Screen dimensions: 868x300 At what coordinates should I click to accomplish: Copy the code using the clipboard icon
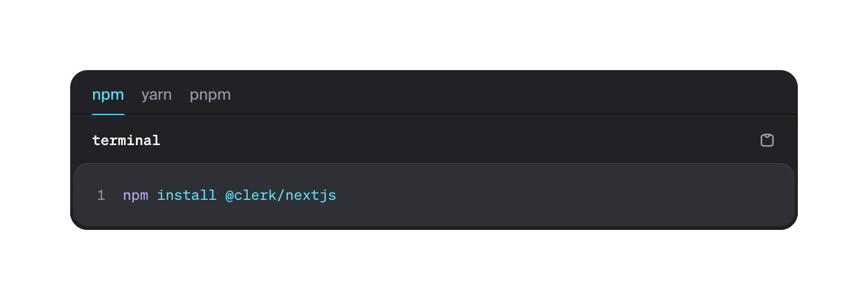tap(767, 140)
